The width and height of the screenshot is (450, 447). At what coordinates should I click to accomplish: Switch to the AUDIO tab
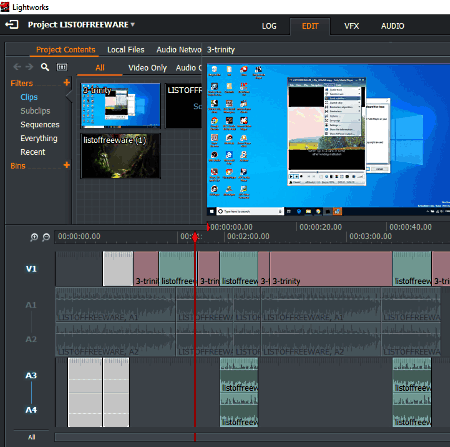tap(392, 26)
